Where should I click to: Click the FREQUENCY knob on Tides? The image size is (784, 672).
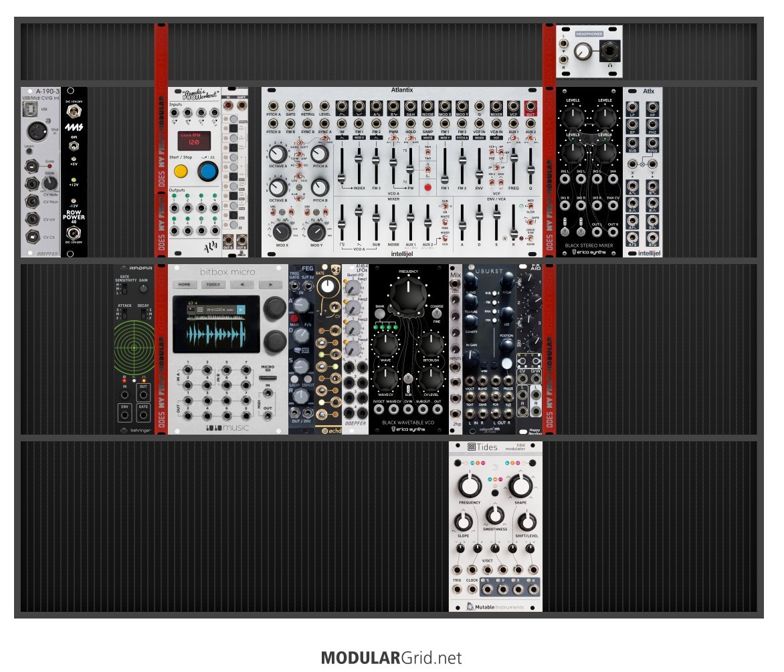pos(470,485)
